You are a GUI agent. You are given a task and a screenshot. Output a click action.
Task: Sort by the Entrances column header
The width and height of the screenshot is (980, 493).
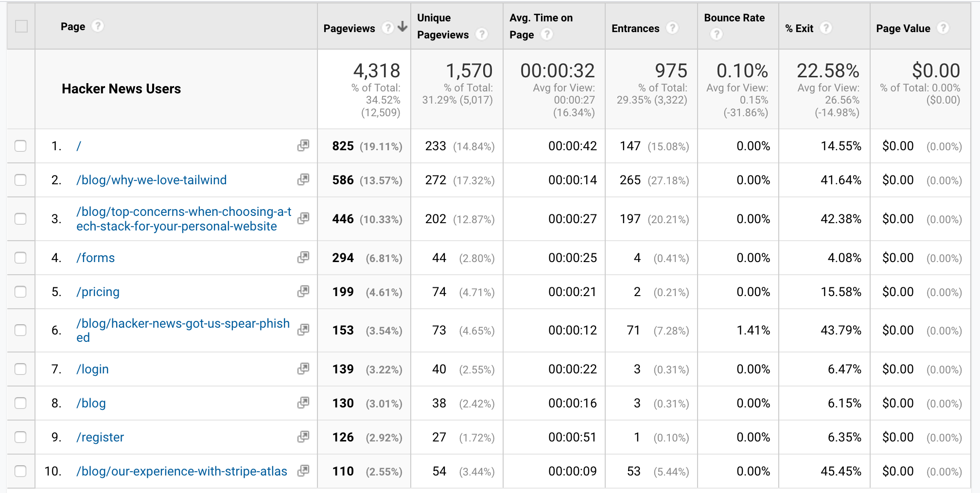coord(635,28)
